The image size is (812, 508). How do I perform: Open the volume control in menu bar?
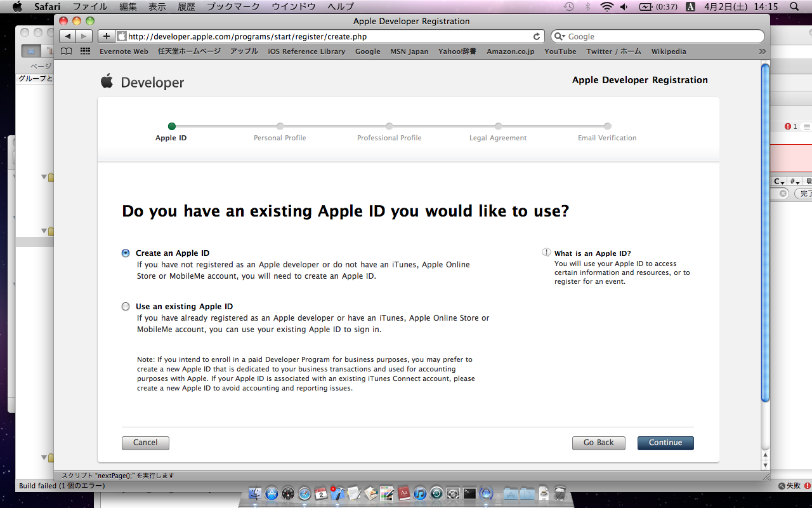pyautogui.click(x=624, y=6)
